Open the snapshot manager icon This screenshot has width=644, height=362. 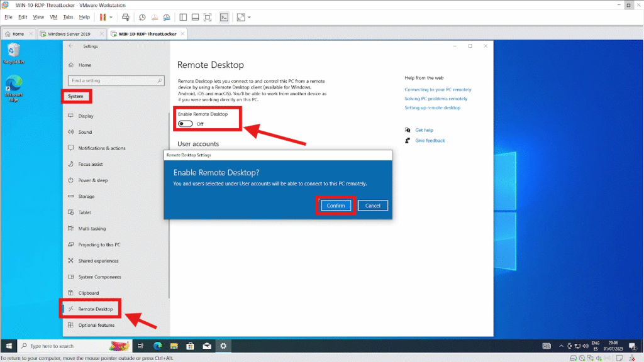(x=167, y=17)
